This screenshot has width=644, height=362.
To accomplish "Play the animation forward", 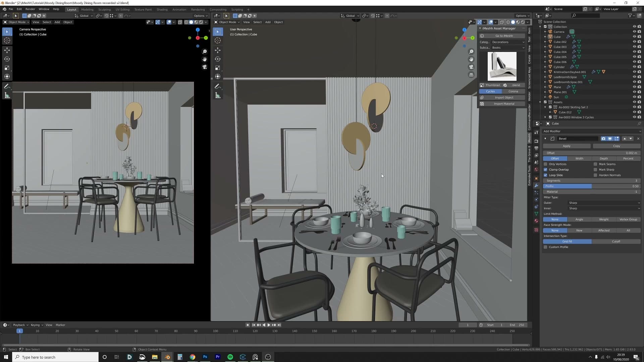I will click(x=269, y=325).
